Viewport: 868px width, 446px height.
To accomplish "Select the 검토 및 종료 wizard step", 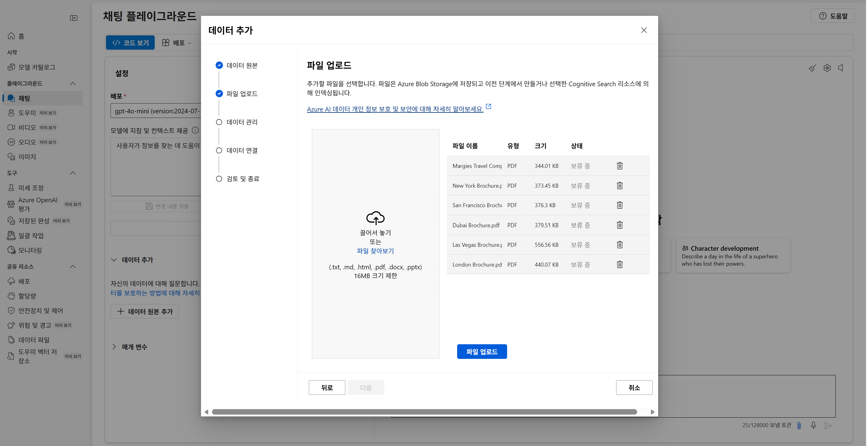I will coord(238,179).
